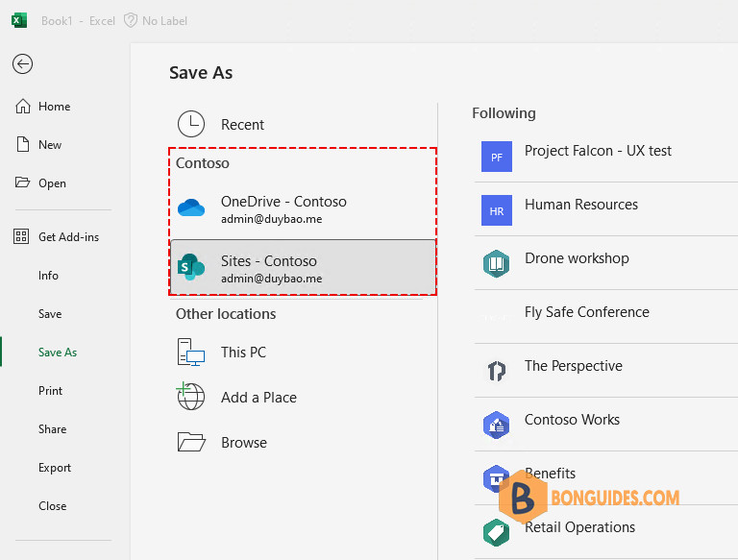Choose OneDrive - Contoso location
Viewport: 738px width, 560px height.
tap(303, 209)
